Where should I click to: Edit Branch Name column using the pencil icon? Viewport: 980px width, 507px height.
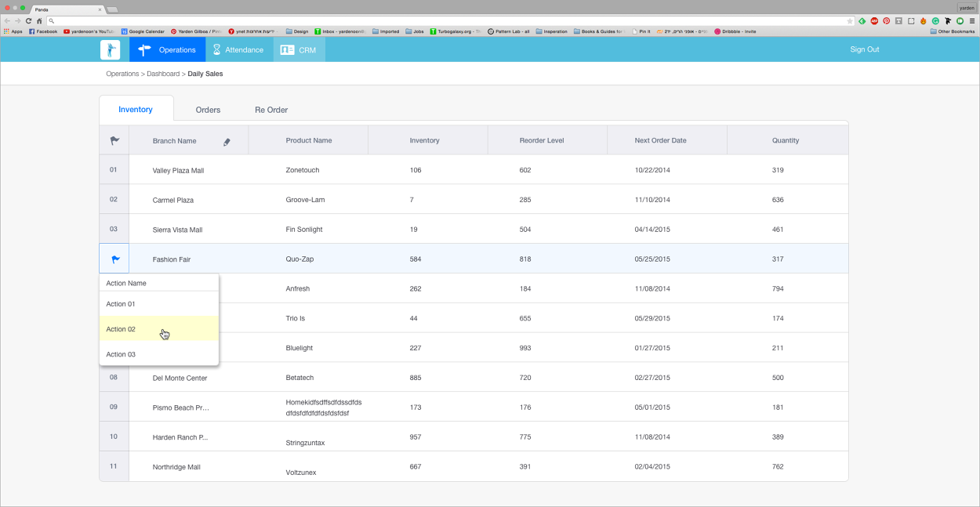click(x=227, y=142)
